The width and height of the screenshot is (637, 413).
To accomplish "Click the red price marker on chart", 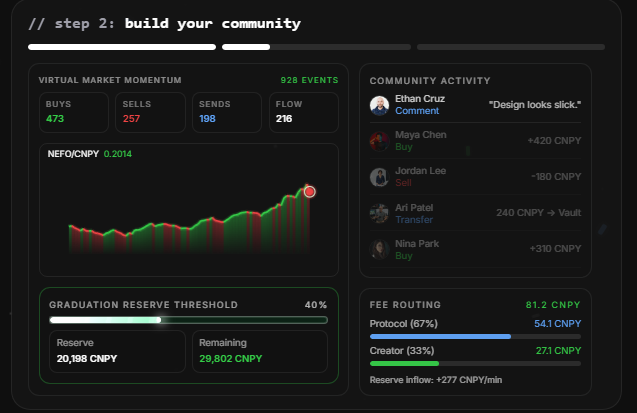I will (310, 192).
